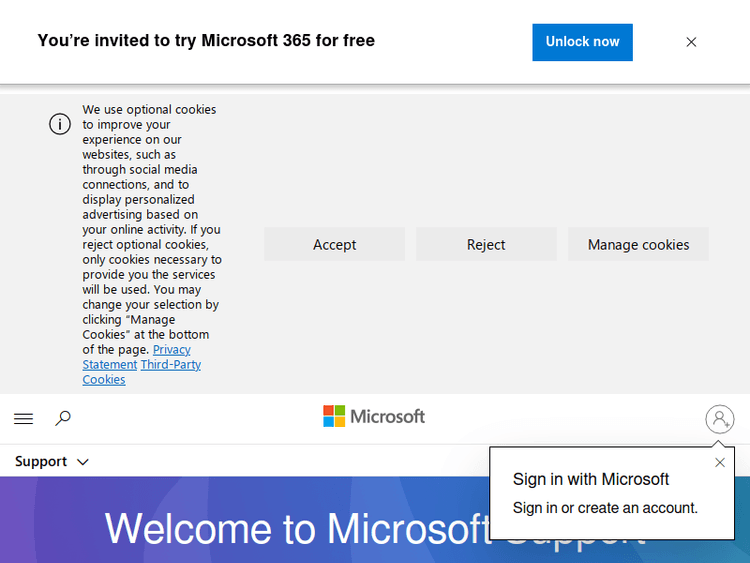
Task: Open the account sign-in avatar icon
Action: tap(719, 419)
